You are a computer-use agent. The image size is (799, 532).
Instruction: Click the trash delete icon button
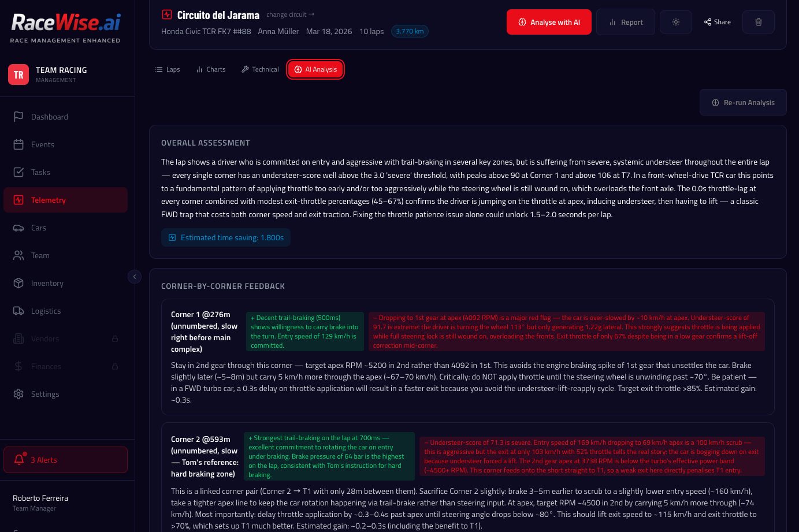coord(758,22)
